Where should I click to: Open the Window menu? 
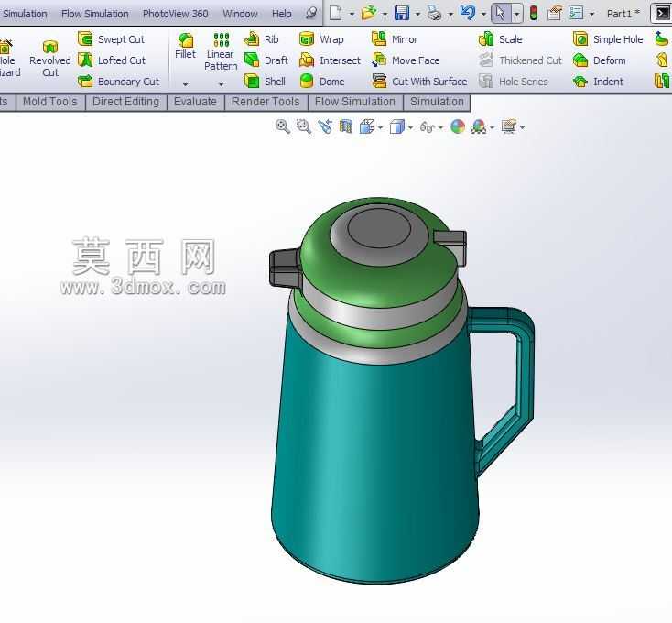[x=240, y=14]
